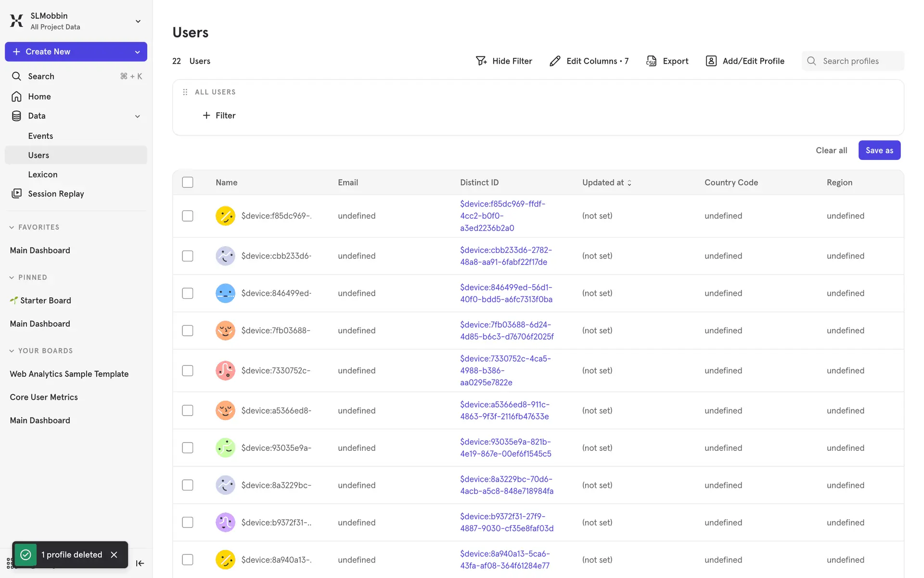Collapse sidebar using arrow icon
The height and width of the screenshot is (578, 924).
pyautogui.click(x=140, y=563)
